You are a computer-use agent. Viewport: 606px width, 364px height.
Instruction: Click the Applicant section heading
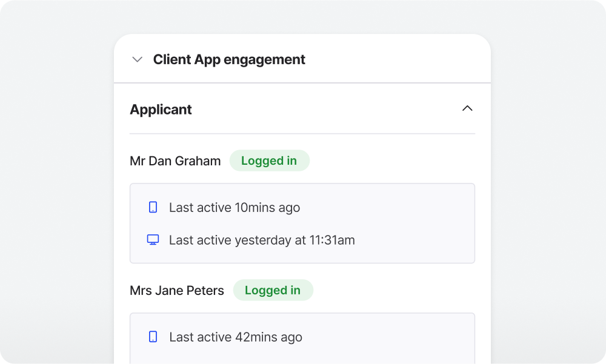click(x=161, y=110)
